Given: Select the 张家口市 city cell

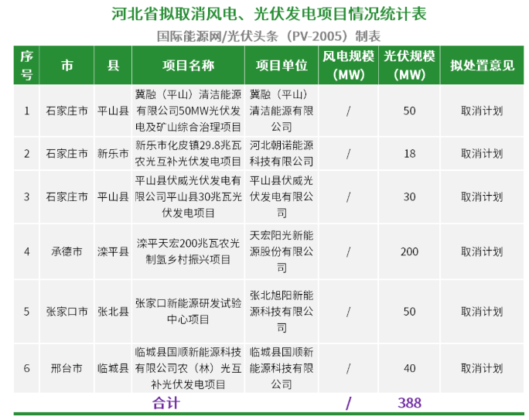Looking at the screenshot, I should [67, 312].
